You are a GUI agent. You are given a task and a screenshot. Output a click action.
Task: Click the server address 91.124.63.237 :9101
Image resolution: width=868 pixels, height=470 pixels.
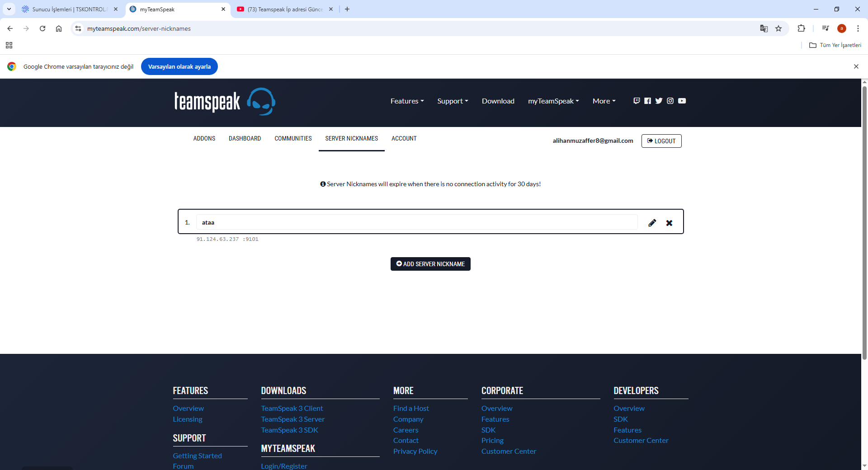(x=227, y=240)
